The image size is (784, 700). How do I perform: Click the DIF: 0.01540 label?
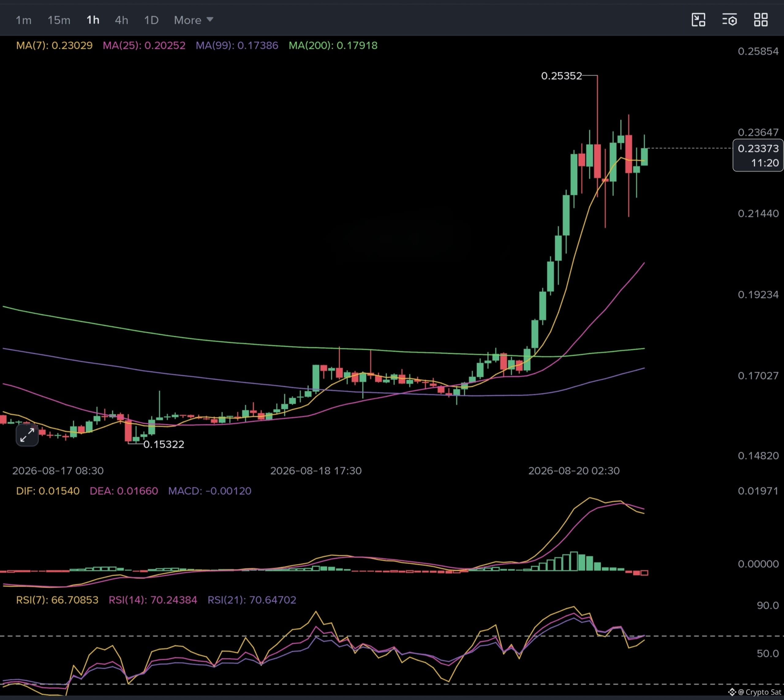click(x=48, y=491)
